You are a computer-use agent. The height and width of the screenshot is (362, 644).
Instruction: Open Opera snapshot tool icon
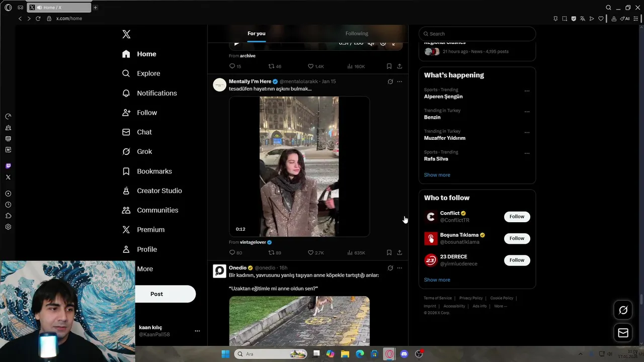pos(565,19)
